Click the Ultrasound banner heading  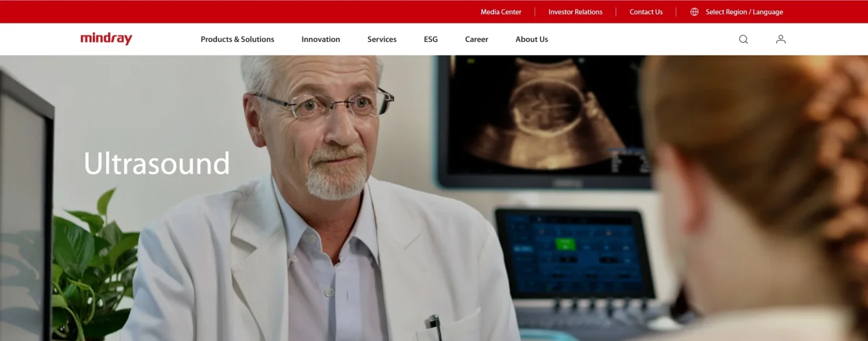[157, 163]
